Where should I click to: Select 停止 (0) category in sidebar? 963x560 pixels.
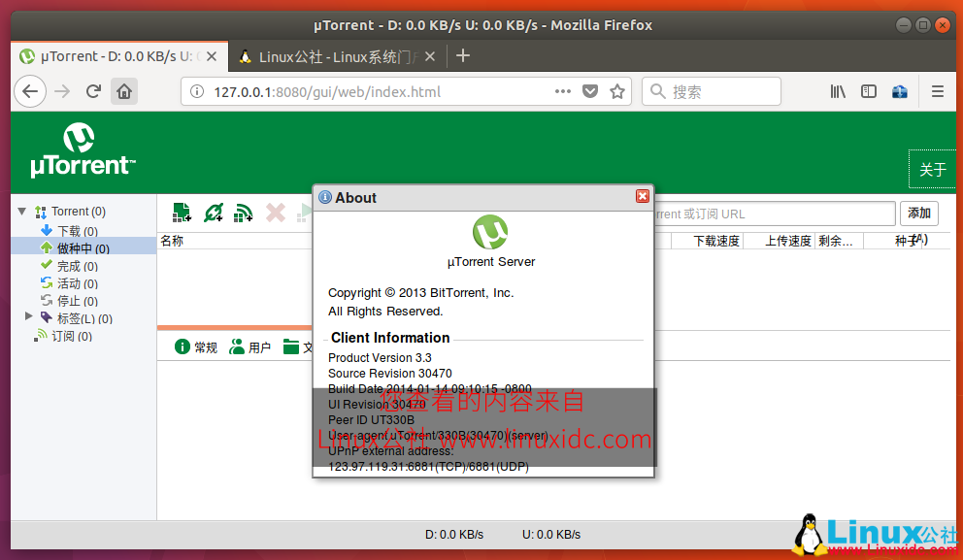(78, 300)
